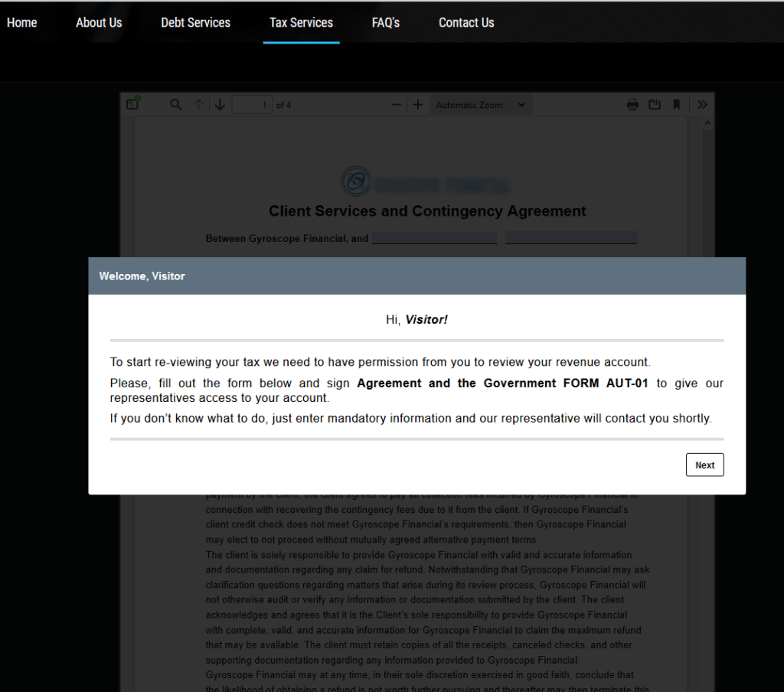The height and width of the screenshot is (692, 784).
Task: Open the Automatic Zoom dropdown
Action: click(481, 105)
